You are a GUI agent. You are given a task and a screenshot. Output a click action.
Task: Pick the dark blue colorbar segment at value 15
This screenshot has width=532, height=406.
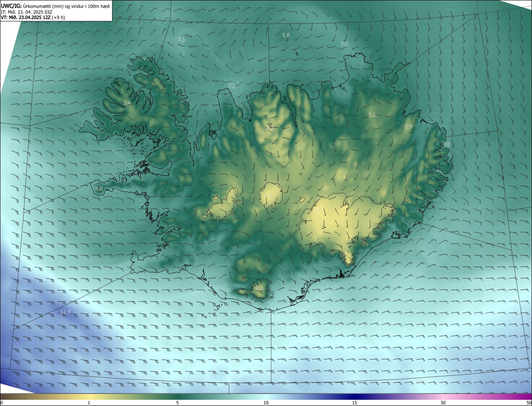point(355,396)
